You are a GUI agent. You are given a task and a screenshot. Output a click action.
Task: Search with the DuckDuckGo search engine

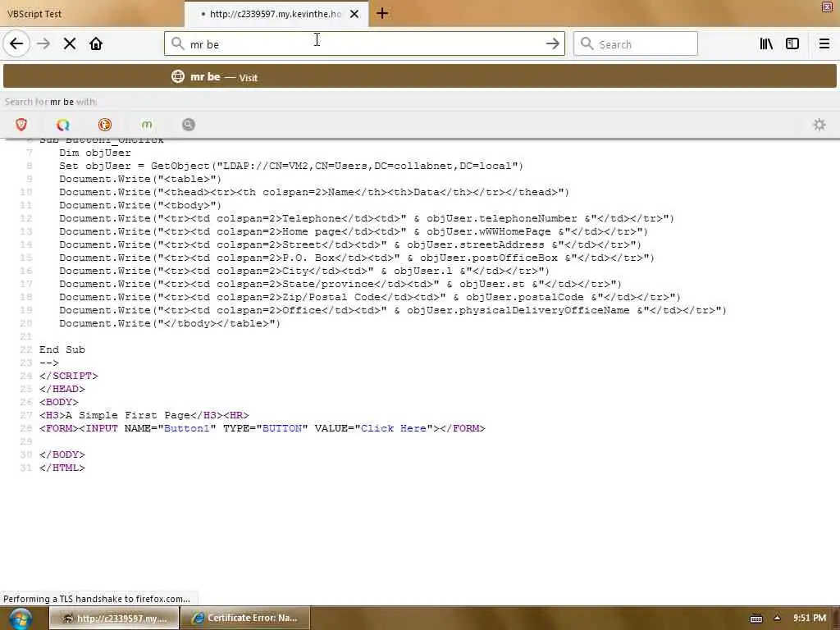[x=104, y=125]
